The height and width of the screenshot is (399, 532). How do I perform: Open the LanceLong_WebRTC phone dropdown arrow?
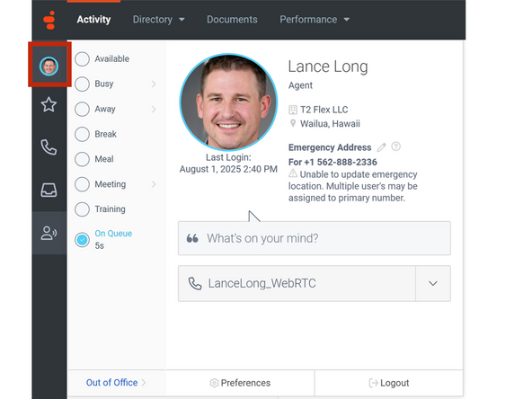433,283
